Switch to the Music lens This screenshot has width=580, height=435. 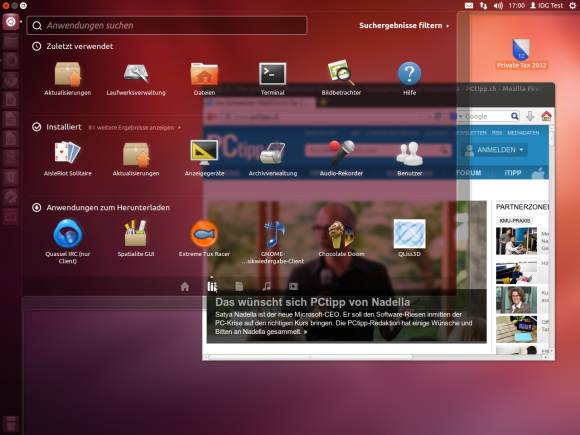pos(266,286)
